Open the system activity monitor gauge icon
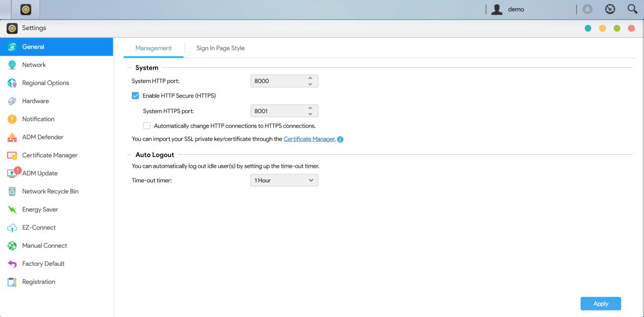The width and height of the screenshot is (644, 317). pos(610,9)
